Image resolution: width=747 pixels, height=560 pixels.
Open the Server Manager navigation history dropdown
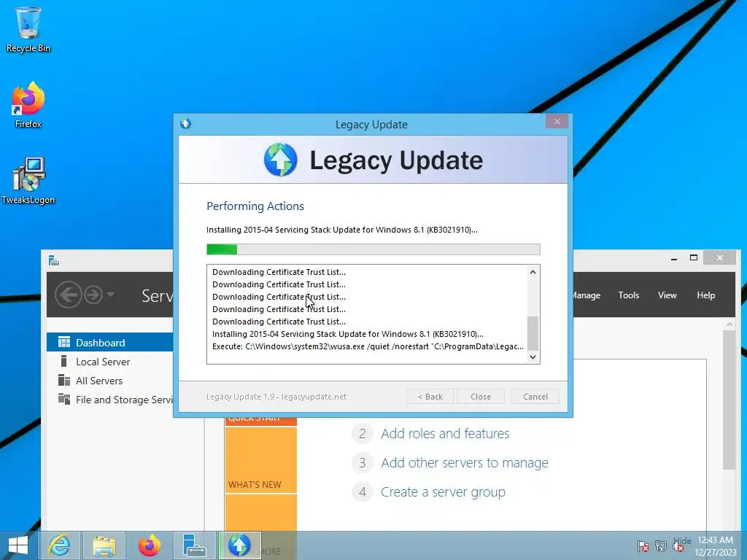click(x=111, y=295)
